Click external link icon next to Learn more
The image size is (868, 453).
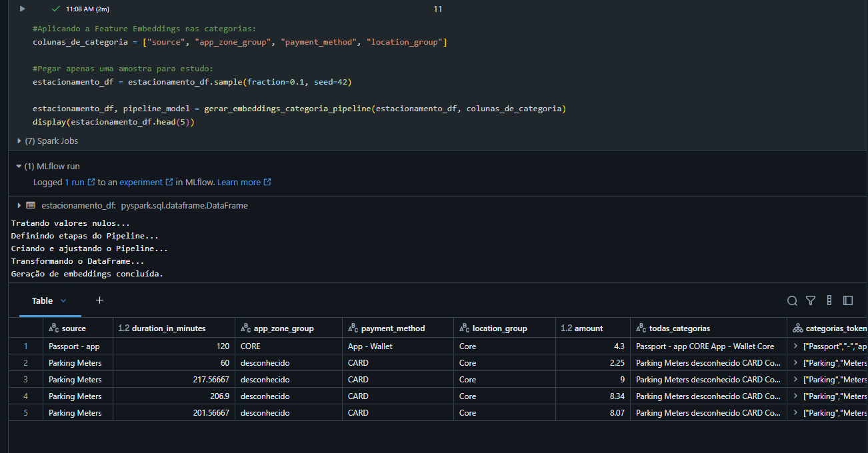pyautogui.click(x=267, y=182)
